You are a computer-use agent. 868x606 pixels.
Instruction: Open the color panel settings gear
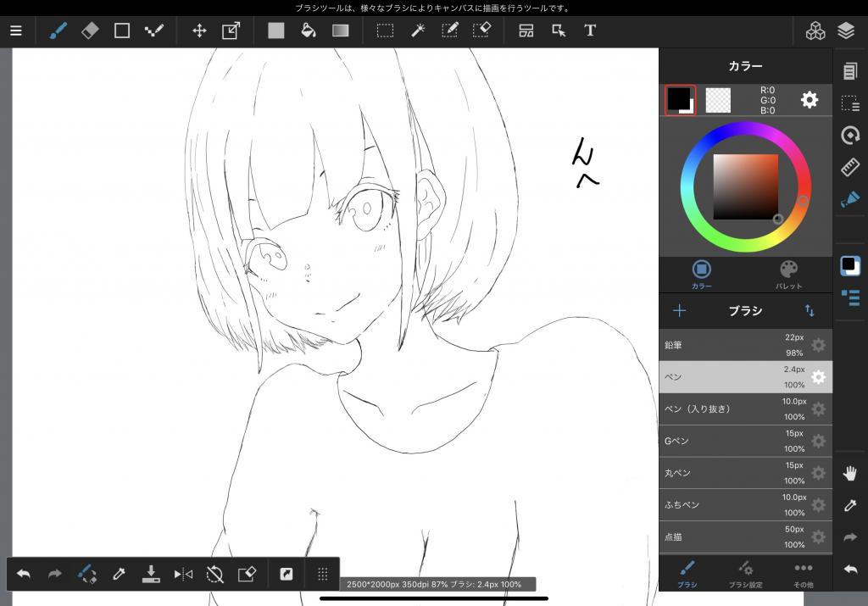[x=810, y=100]
